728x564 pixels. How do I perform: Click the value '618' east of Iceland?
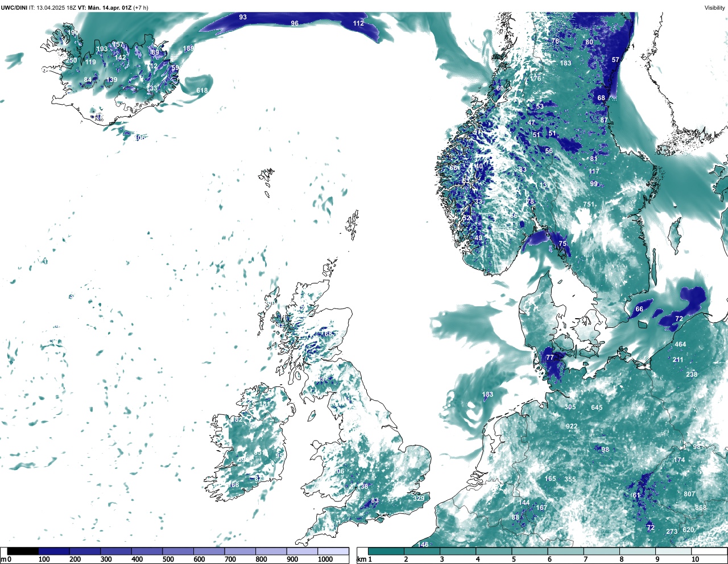pyautogui.click(x=202, y=90)
